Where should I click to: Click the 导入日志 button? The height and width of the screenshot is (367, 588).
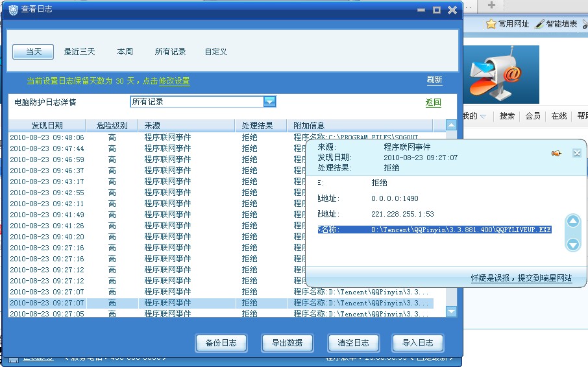pos(418,342)
